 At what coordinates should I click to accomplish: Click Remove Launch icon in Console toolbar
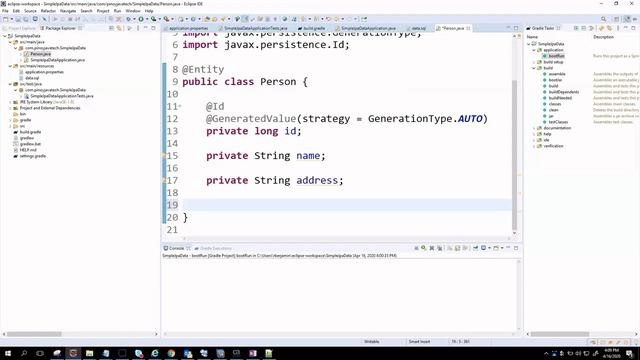click(x=432, y=248)
